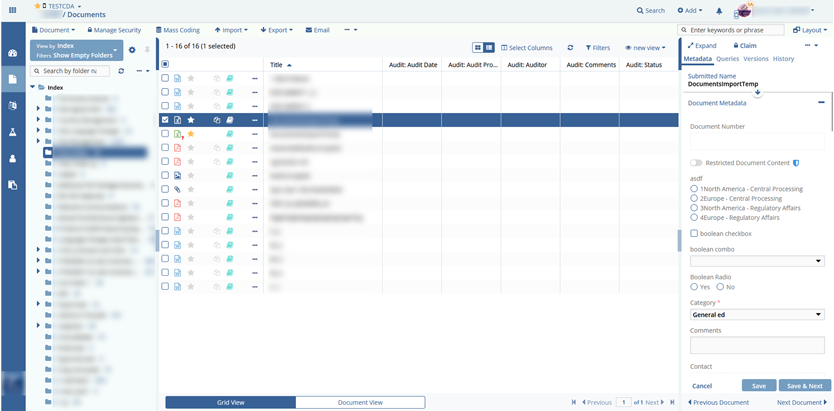
Task: Refresh the document grid
Action: [570, 48]
